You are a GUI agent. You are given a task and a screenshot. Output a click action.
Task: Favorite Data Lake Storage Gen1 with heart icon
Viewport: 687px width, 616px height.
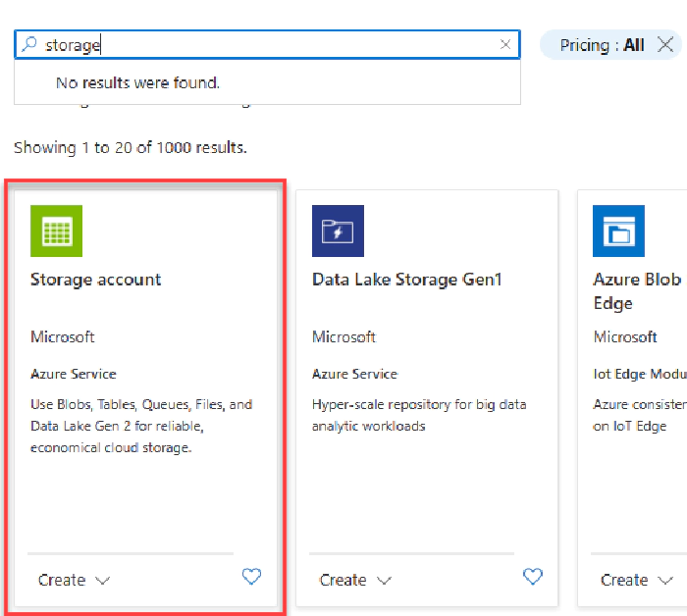coord(533,576)
